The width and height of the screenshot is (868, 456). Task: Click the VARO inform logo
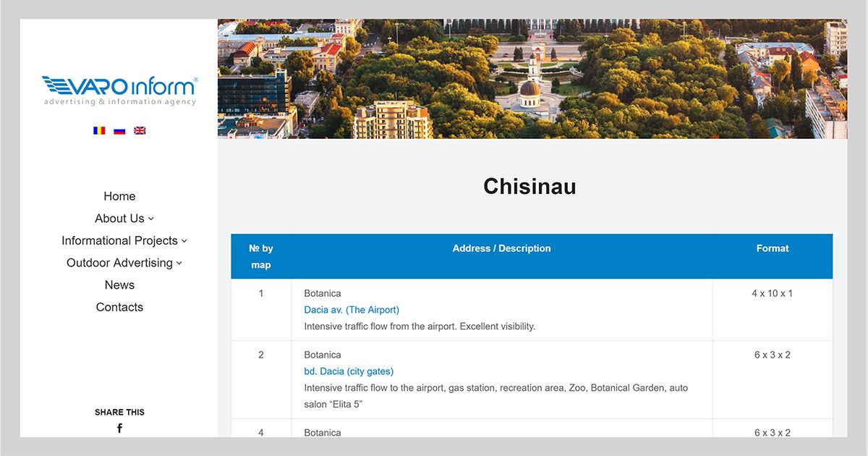coord(119,91)
